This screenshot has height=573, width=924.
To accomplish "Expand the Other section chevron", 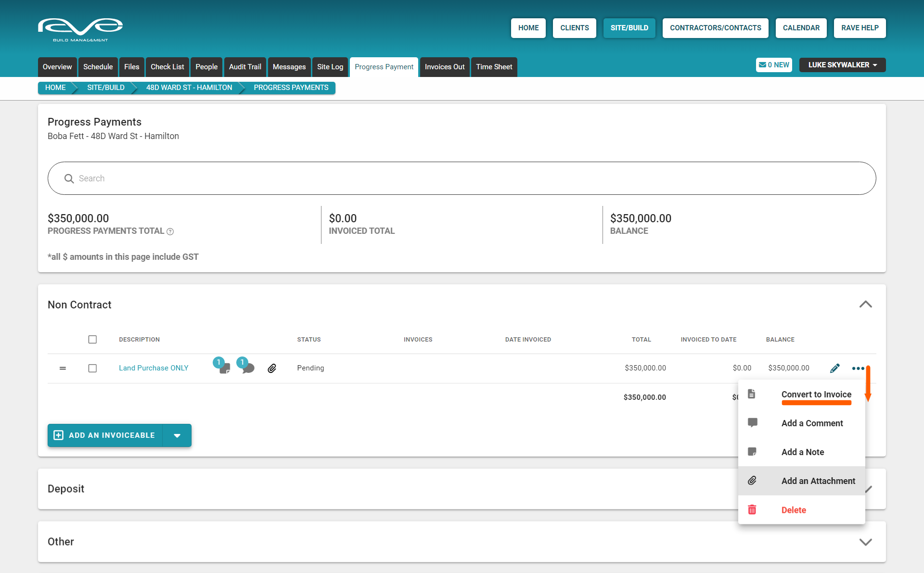I will pos(865,542).
